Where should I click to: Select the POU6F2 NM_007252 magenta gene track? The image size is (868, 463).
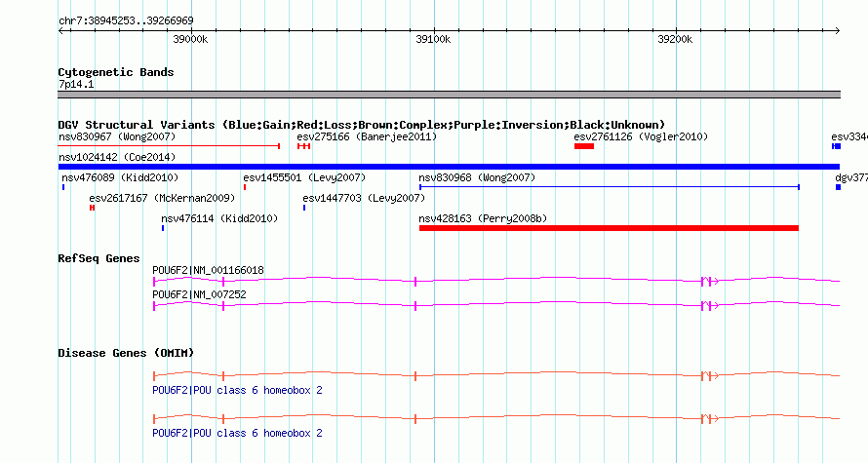coord(496,305)
